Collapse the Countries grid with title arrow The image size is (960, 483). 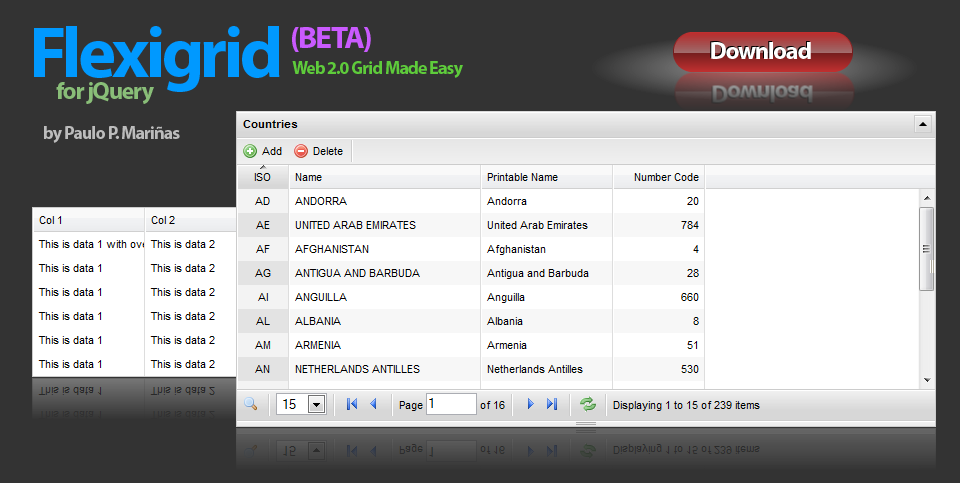tap(922, 124)
